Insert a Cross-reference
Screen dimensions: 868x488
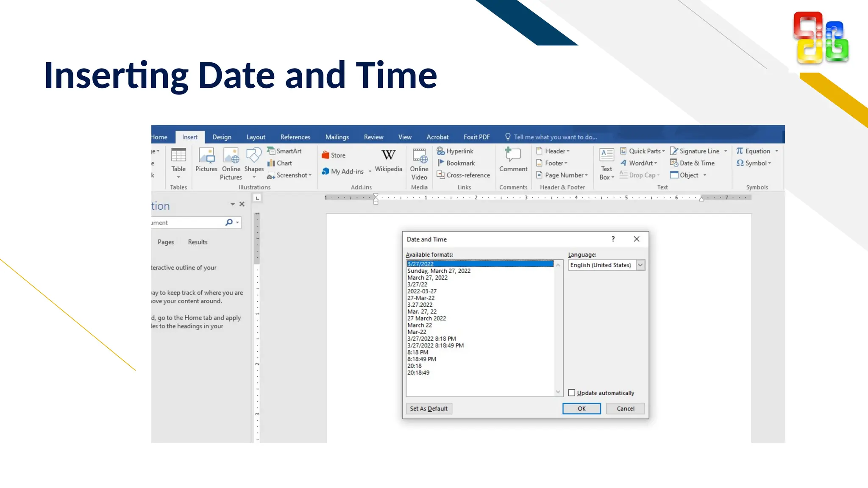[x=463, y=175]
